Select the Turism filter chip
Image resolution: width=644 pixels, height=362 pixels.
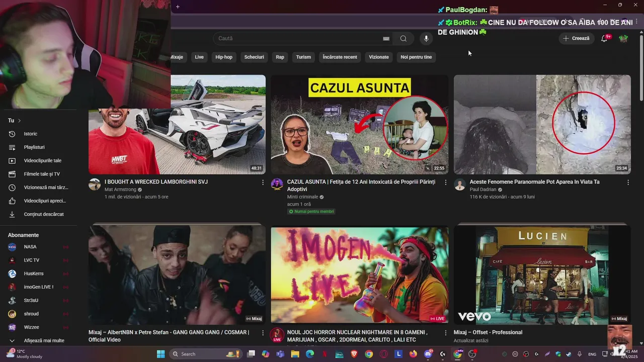click(303, 57)
